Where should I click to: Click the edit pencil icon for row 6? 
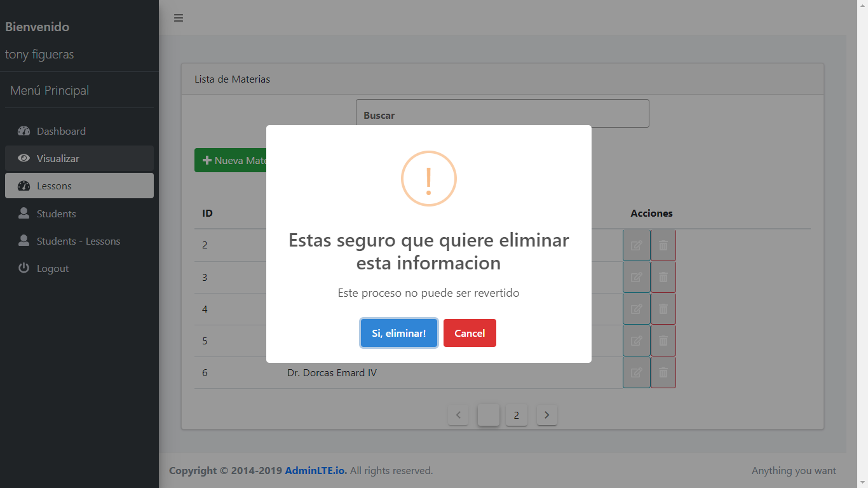(x=636, y=372)
